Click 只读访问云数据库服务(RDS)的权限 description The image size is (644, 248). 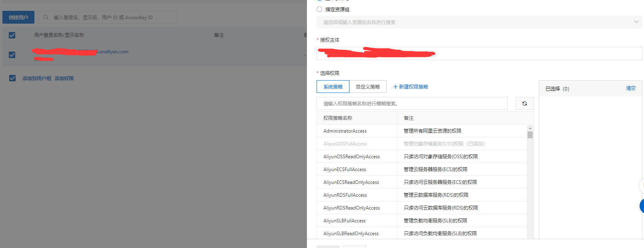tap(441, 208)
